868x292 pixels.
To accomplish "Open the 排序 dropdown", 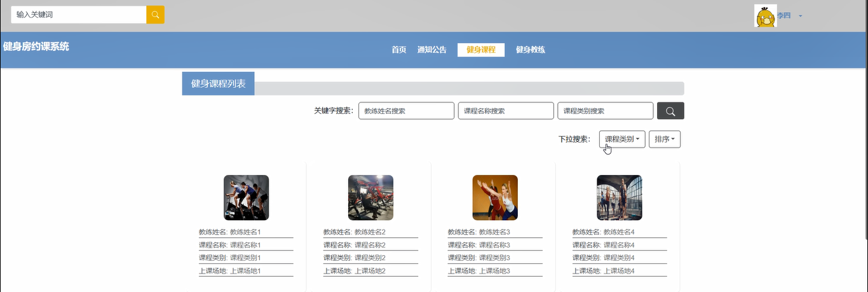I will (665, 139).
